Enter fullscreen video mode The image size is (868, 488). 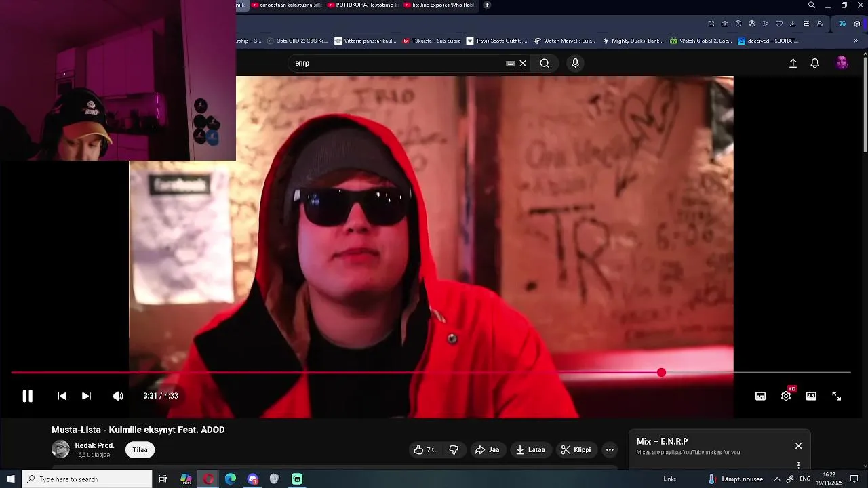click(837, 396)
